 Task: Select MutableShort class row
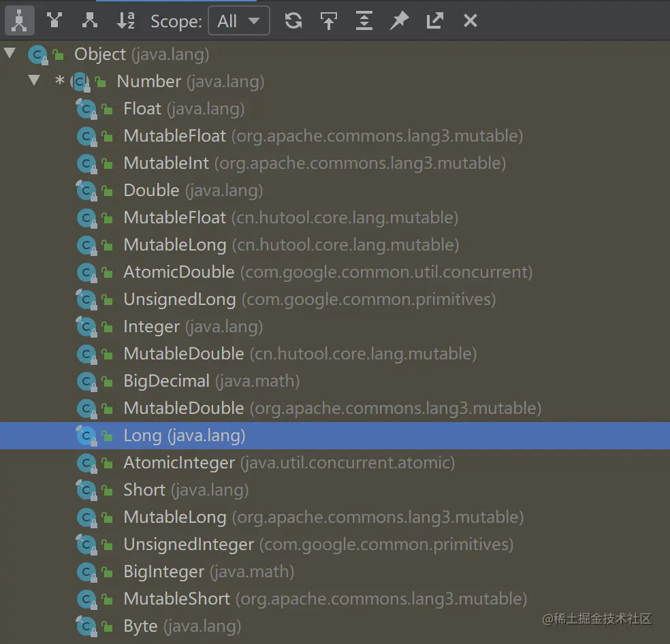[335, 598]
